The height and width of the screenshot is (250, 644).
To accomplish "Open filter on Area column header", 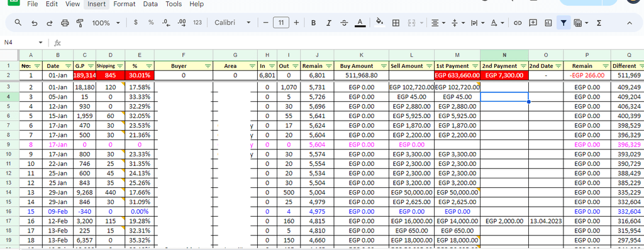I will [x=252, y=66].
